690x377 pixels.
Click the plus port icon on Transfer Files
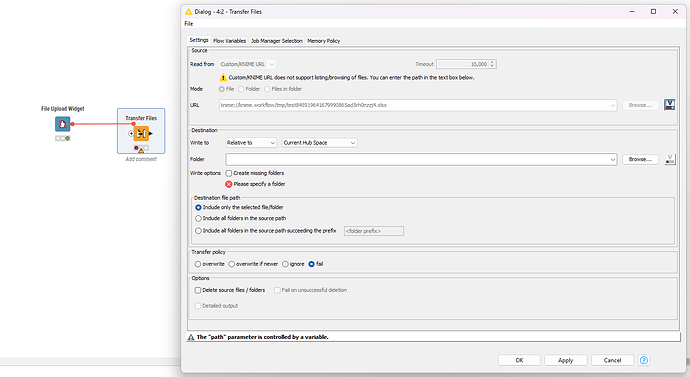(131, 133)
